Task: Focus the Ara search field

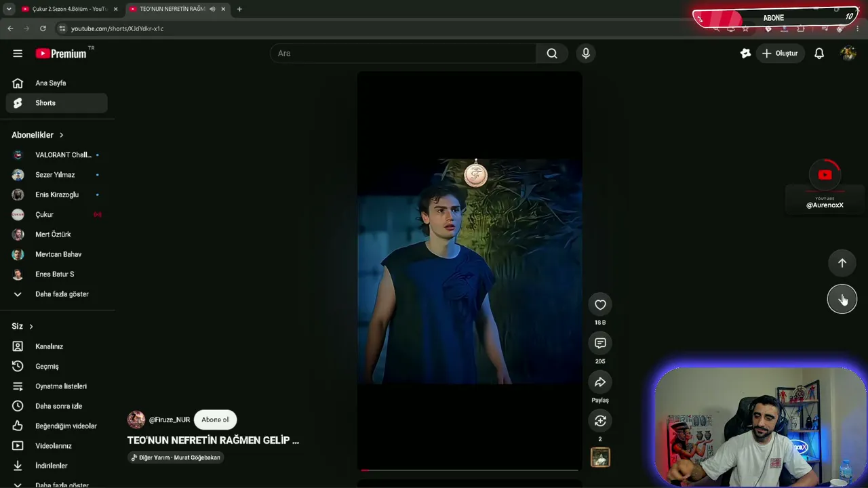Action: tap(403, 54)
